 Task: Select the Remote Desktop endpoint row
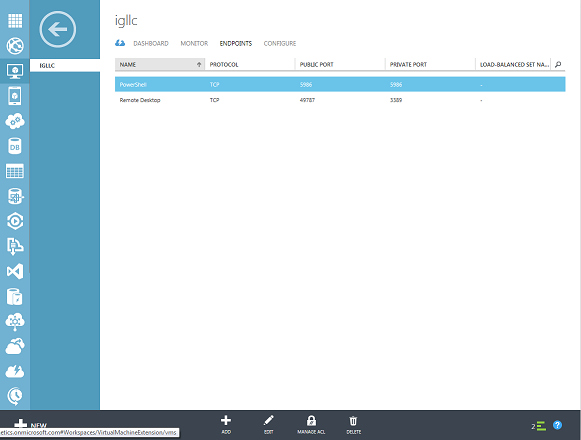click(x=340, y=100)
